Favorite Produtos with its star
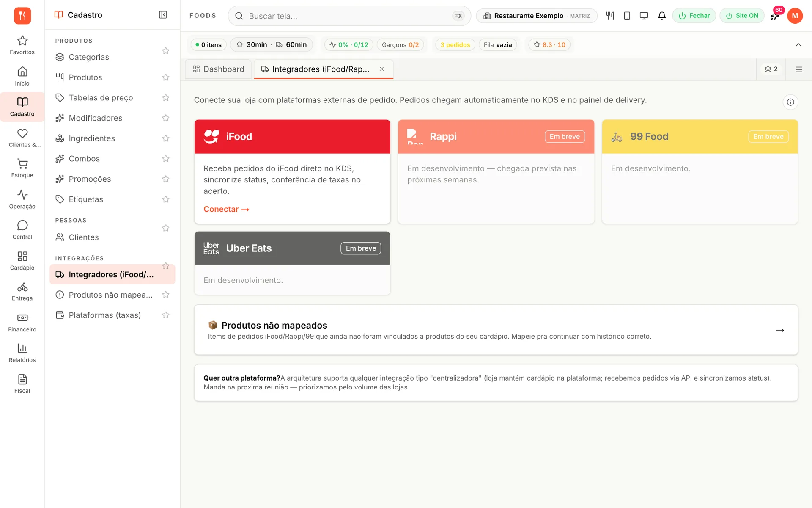 pyautogui.click(x=166, y=77)
